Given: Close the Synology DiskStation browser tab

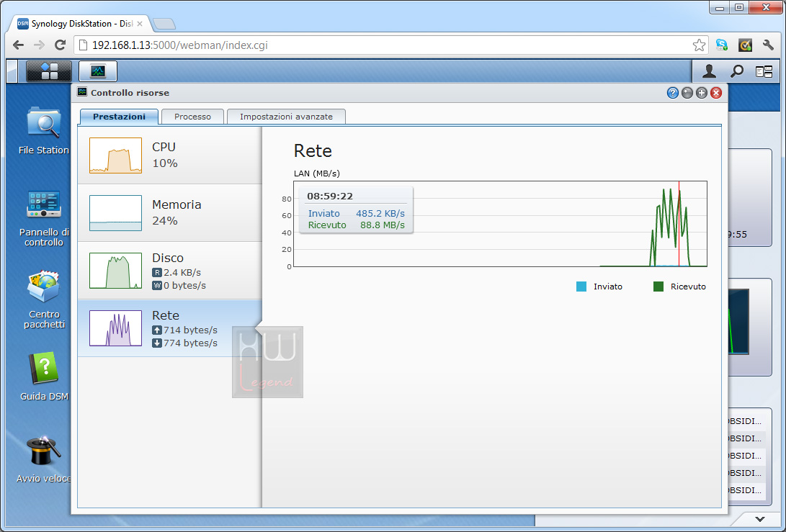Looking at the screenshot, I should (x=139, y=24).
